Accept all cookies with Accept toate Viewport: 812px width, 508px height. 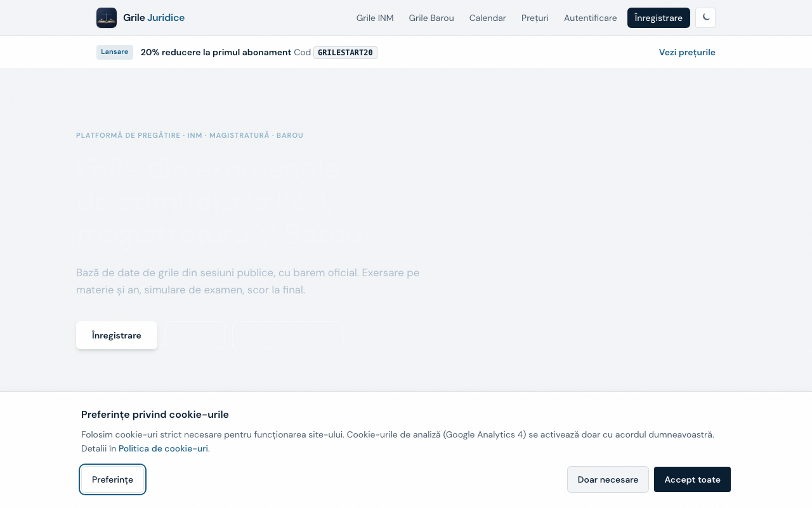click(x=692, y=479)
